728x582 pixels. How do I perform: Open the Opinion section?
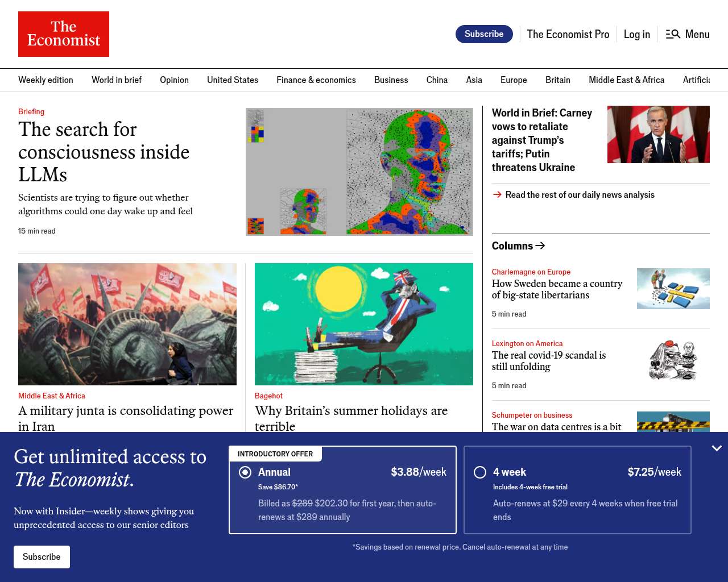tap(174, 80)
